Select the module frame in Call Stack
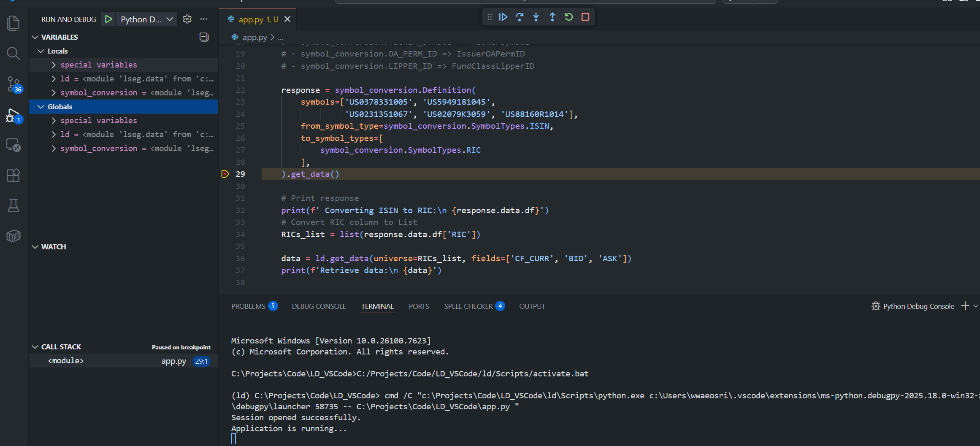Screen dimensions: 980x446 (x=65, y=361)
